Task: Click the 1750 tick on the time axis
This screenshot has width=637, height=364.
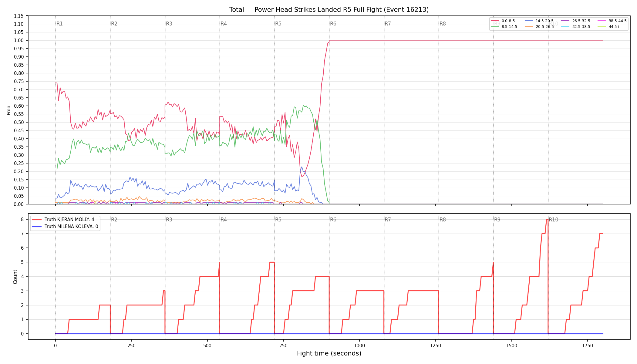Action: tap(588, 345)
